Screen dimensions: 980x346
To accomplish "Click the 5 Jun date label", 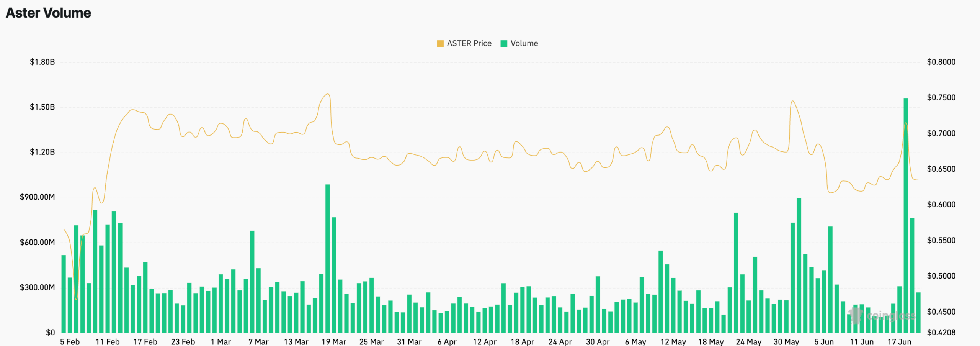I will pos(824,342).
